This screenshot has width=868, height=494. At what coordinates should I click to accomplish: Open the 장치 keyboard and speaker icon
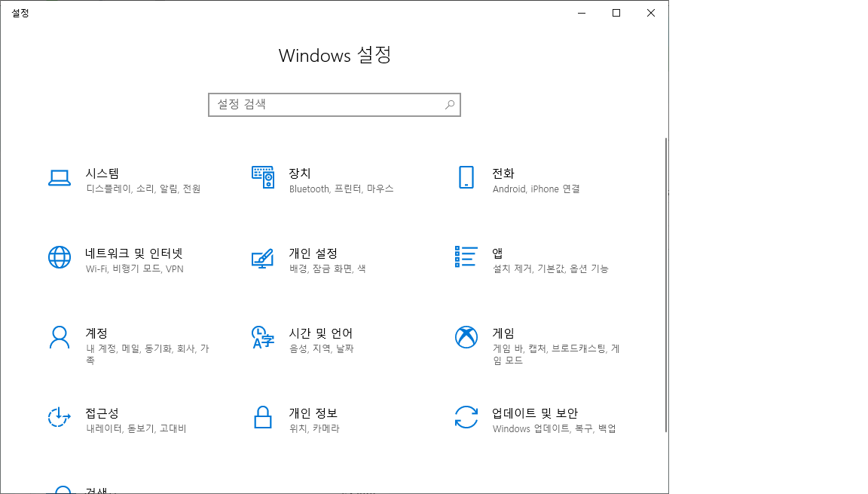coord(263,177)
